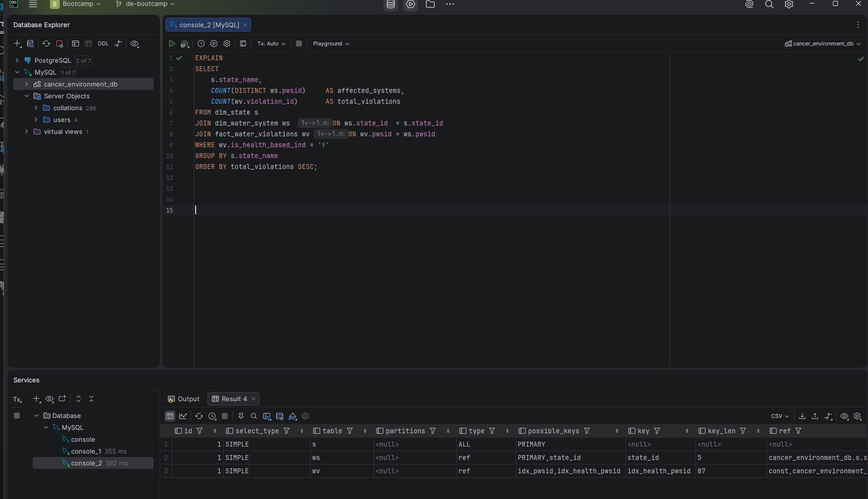Click the stop/cancel square in console toolbar
The image size is (868, 499).
(x=299, y=43)
